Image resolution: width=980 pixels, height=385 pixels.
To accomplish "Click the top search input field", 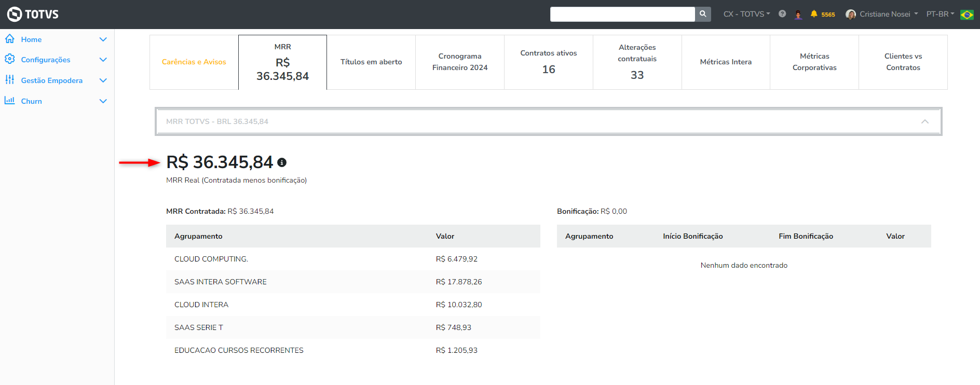I will [x=622, y=14].
